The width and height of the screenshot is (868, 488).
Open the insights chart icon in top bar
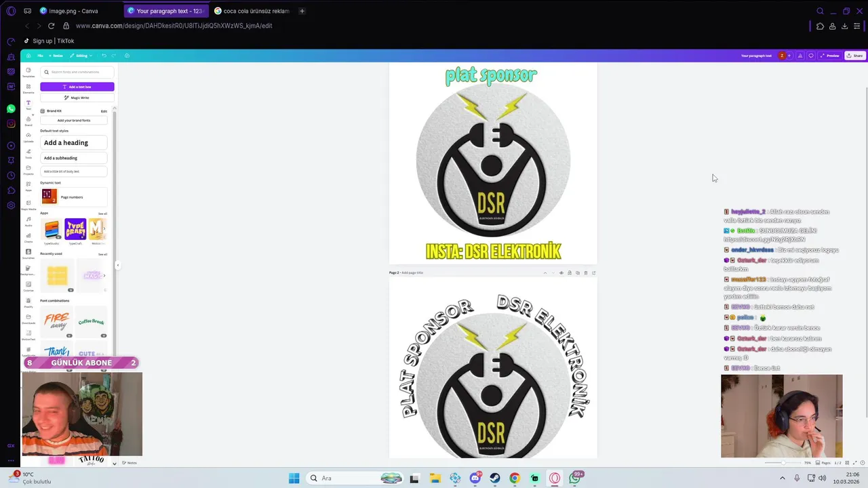[x=800, y=56]
